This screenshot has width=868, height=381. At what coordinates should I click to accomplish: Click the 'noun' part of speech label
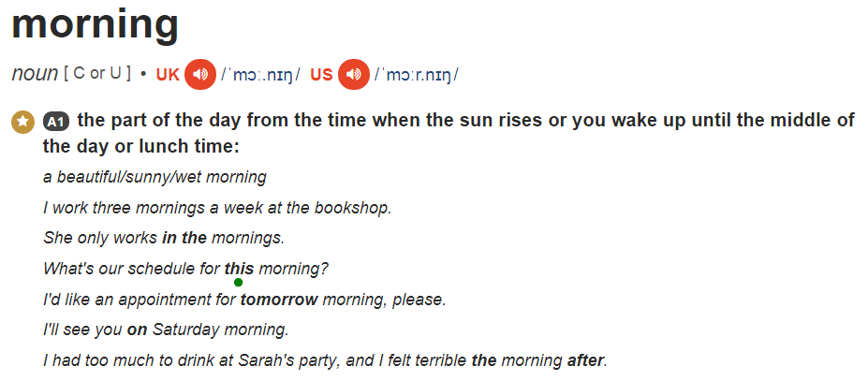[35, 74]
